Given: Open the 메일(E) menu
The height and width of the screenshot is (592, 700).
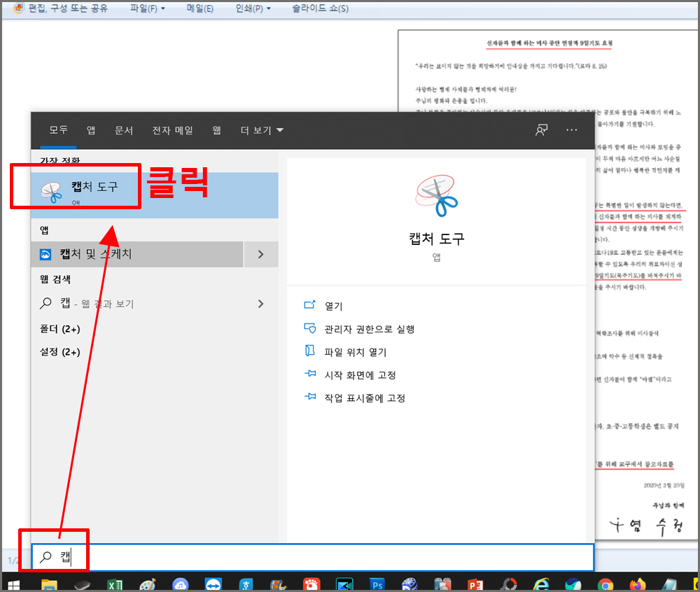Looking at the screenshot, I should tap(199, 8).
